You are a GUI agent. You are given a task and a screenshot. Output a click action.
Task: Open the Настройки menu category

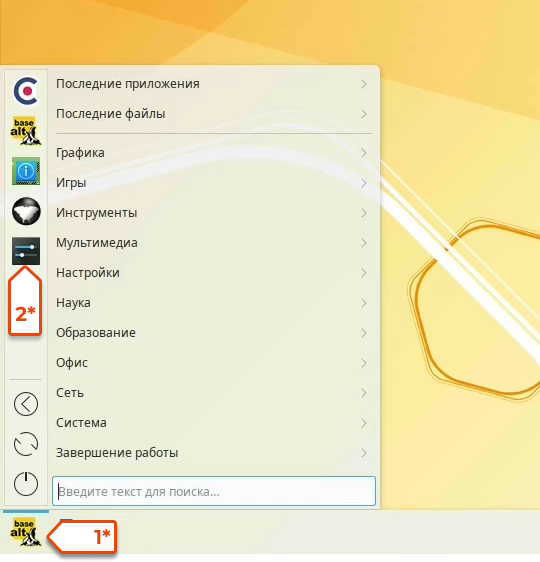pyautogui.click(x=214, y=273)
